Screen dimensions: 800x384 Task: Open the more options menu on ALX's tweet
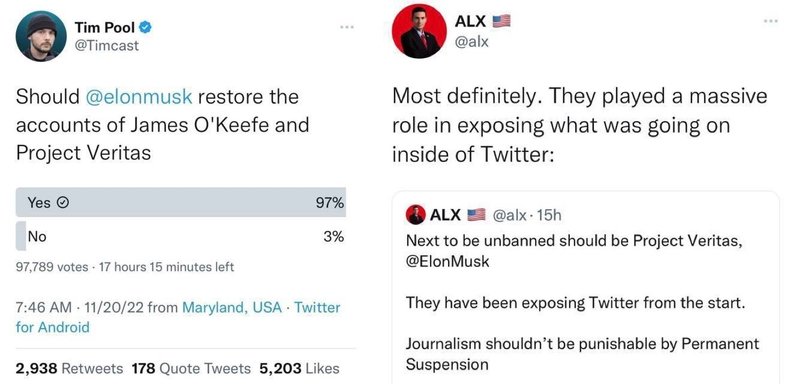click(771, 21)
